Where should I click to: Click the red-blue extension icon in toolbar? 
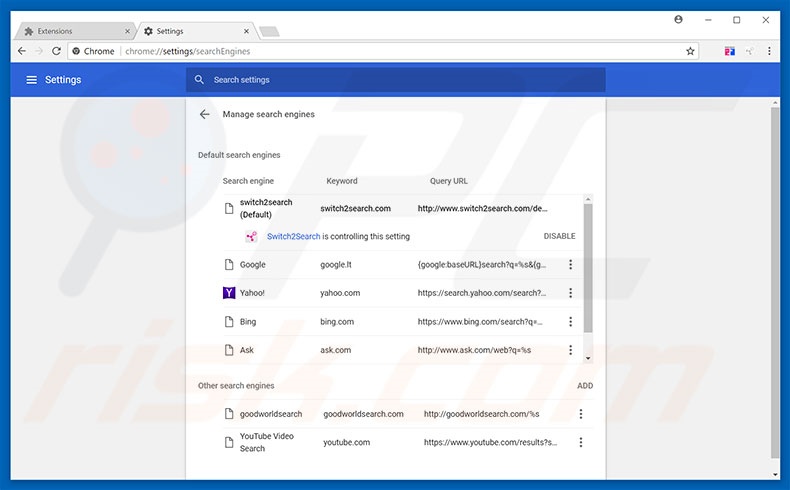coord(730,51)
